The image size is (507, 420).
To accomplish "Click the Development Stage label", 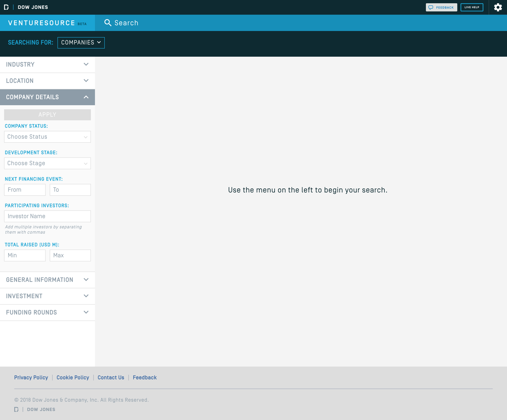I will [x=31, y=153].
